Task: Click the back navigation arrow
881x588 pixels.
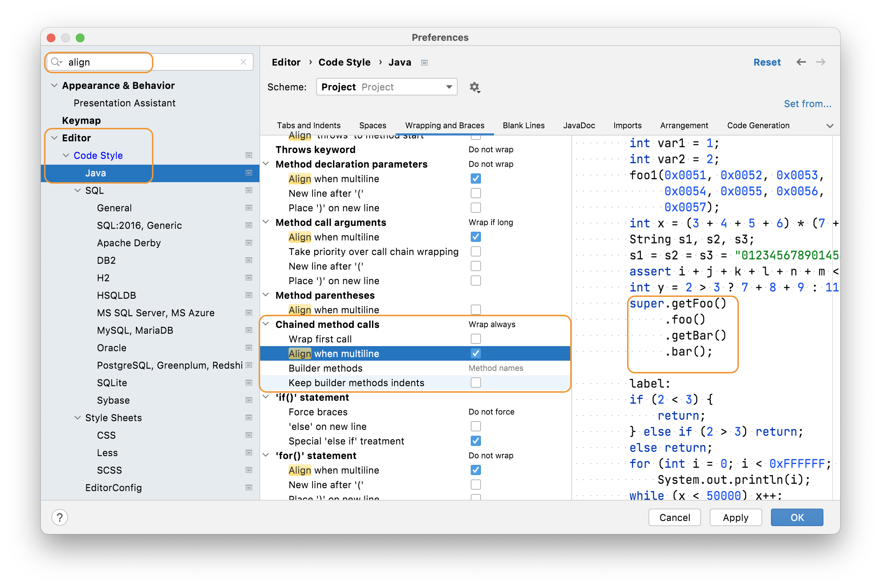Action: coord(801,62)
